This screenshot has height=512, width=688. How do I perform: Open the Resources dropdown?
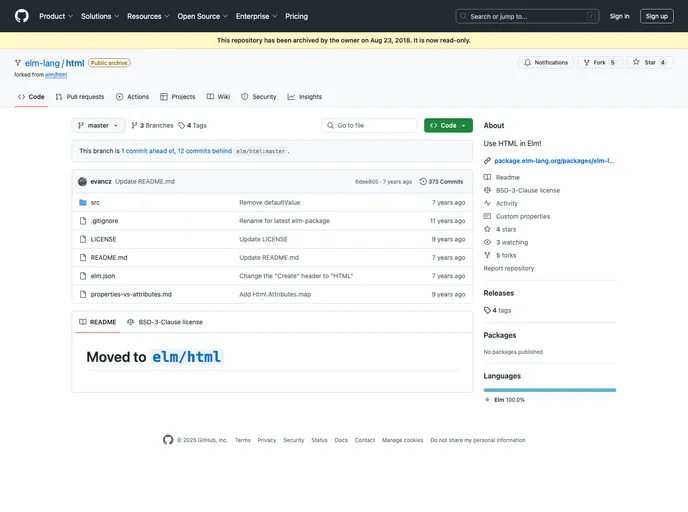[x=148, y=16]
